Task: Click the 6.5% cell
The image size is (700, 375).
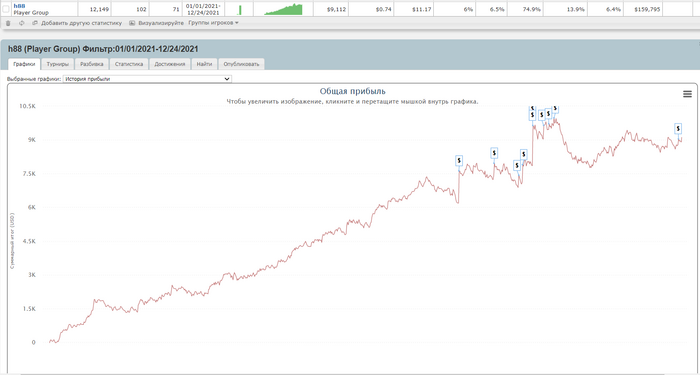Action: tap(492, 9)
